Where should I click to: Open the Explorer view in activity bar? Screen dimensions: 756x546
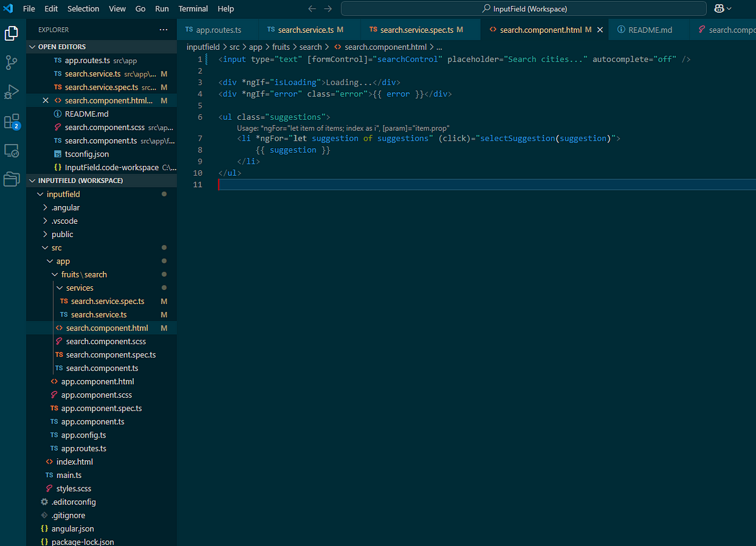click(11, 33)
